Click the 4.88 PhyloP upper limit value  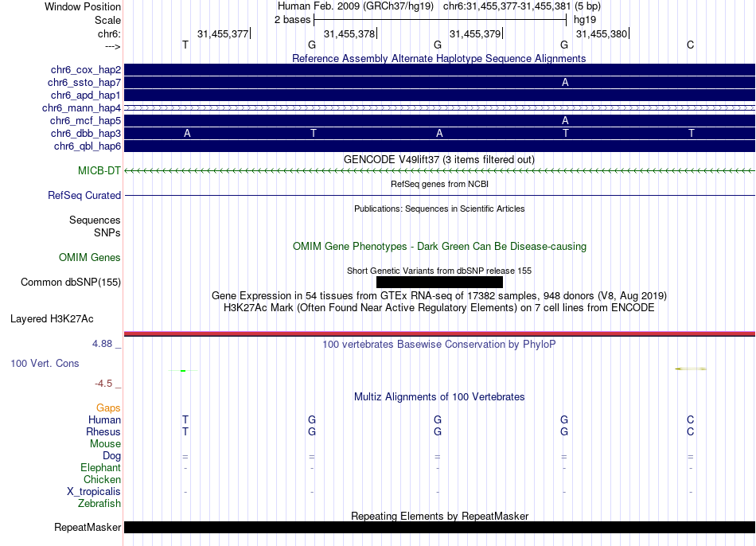click(x=102, y=343)
